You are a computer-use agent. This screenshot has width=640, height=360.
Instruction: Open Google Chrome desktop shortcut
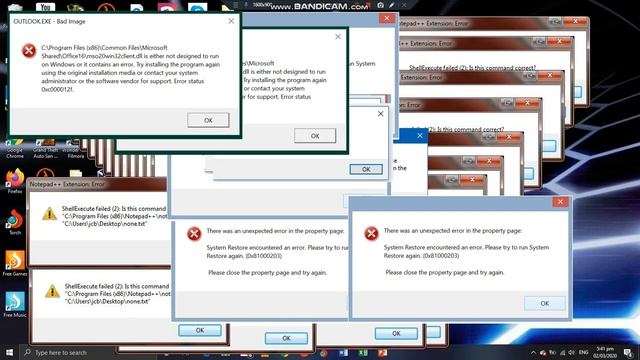[x=14, y=149]
